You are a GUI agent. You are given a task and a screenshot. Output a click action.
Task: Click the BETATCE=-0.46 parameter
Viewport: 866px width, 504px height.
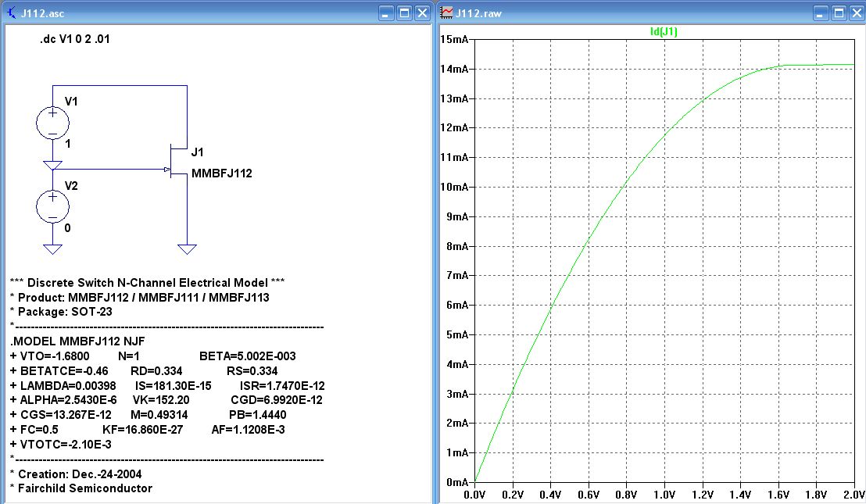(64, 371)
